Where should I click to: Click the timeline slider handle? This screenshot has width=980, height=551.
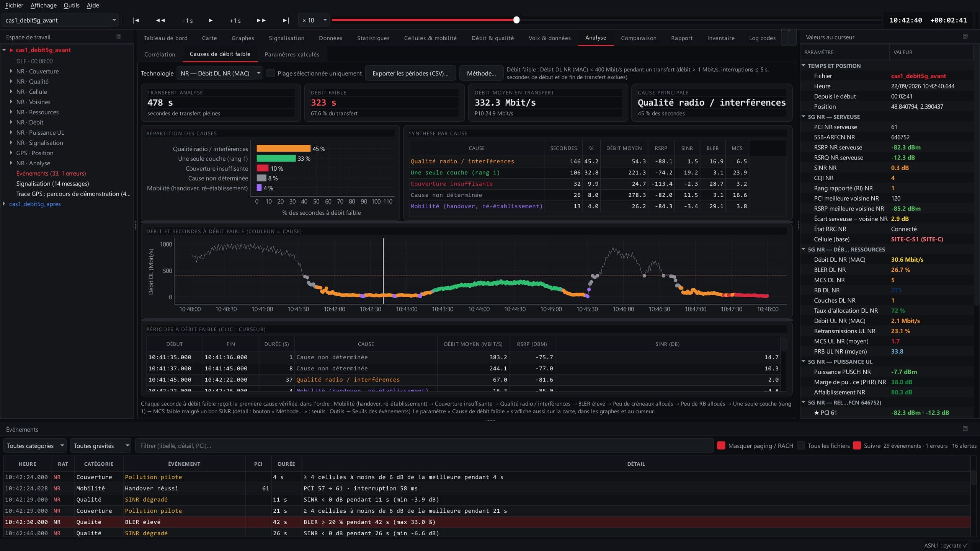(x=516, y=20)
